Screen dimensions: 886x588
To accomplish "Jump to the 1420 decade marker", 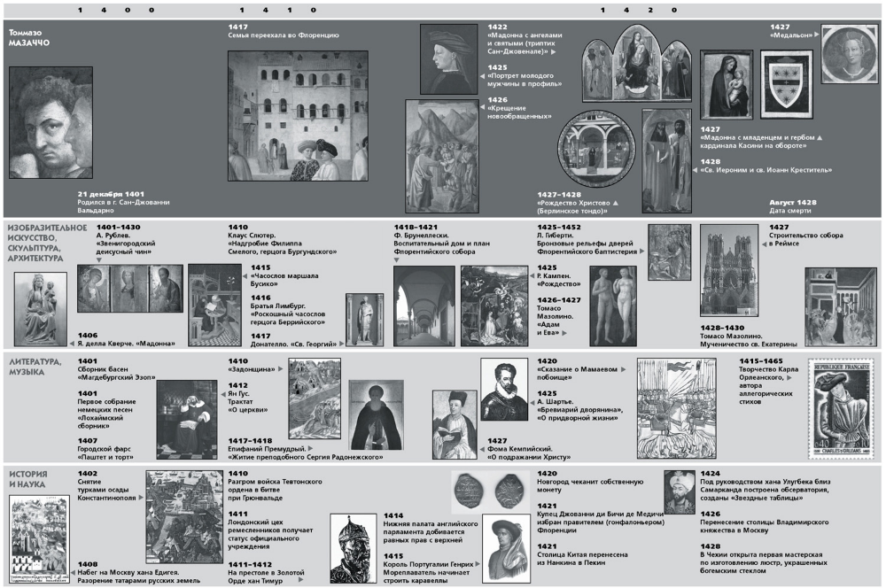I will (639, 10).
